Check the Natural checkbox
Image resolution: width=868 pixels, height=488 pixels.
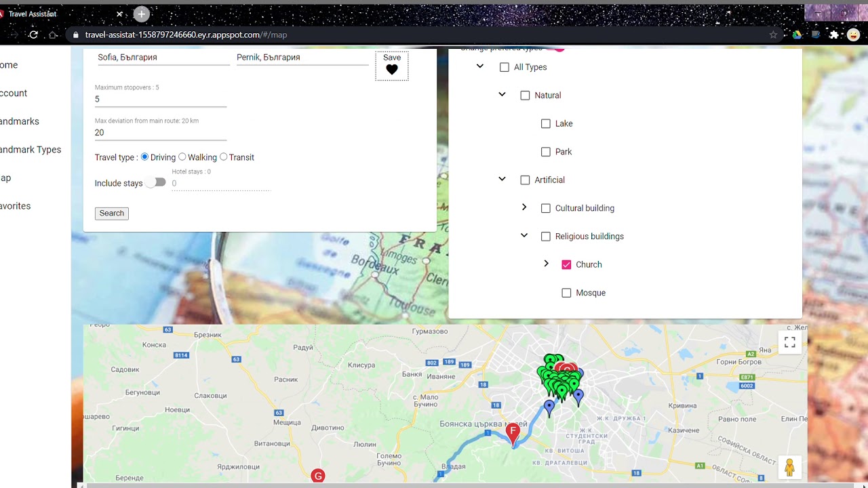pos(525,96)
